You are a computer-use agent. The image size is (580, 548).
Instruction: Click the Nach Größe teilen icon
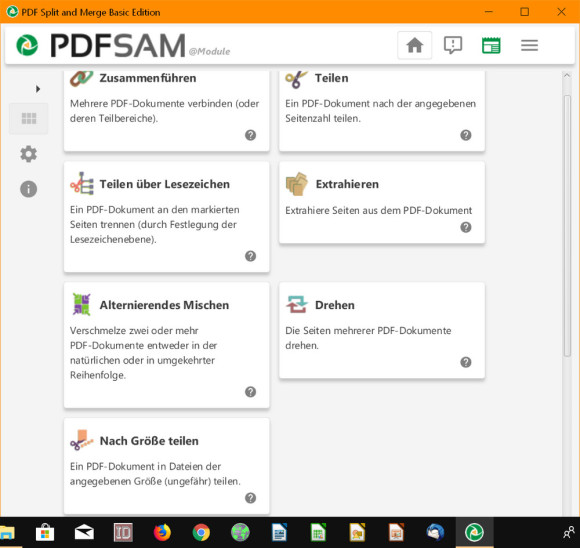(x=81, y=440)
